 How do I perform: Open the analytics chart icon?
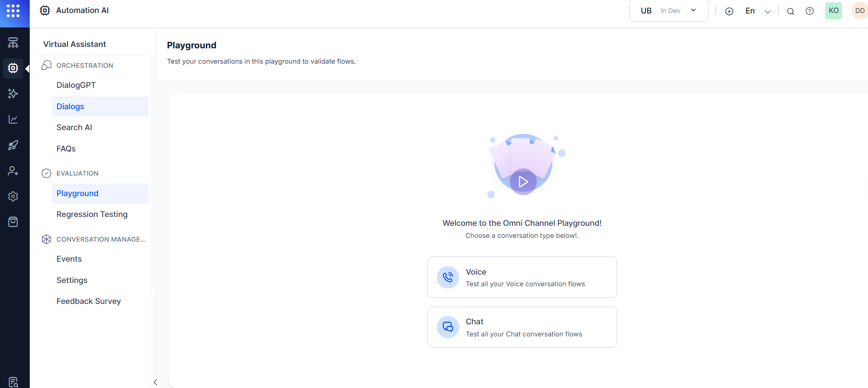(13, 119)
